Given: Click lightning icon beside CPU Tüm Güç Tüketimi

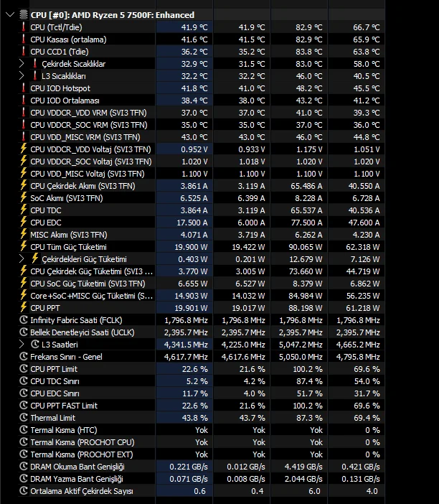Looking at the screenshot, I should pyautogui.click(x=24, y=246).
